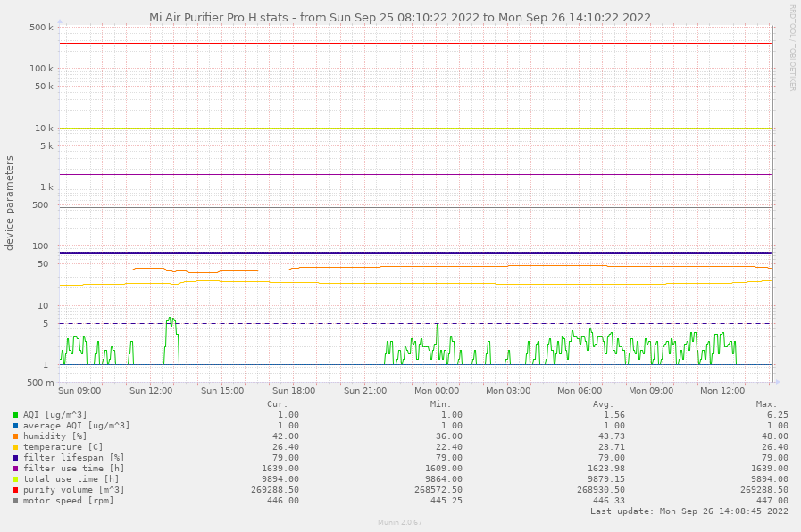Click the filter use time minimum 1609.00
Viewport: 801px width, 532px height.
444,469
